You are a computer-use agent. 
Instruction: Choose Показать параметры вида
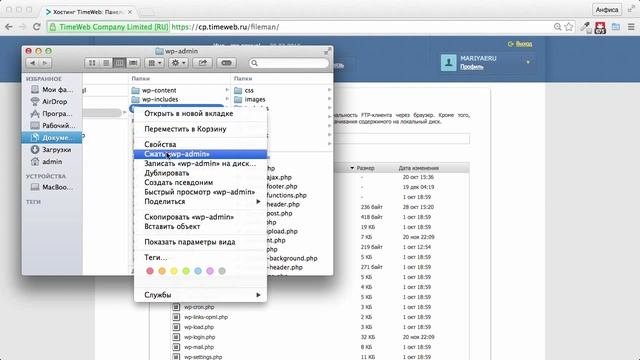200,242
